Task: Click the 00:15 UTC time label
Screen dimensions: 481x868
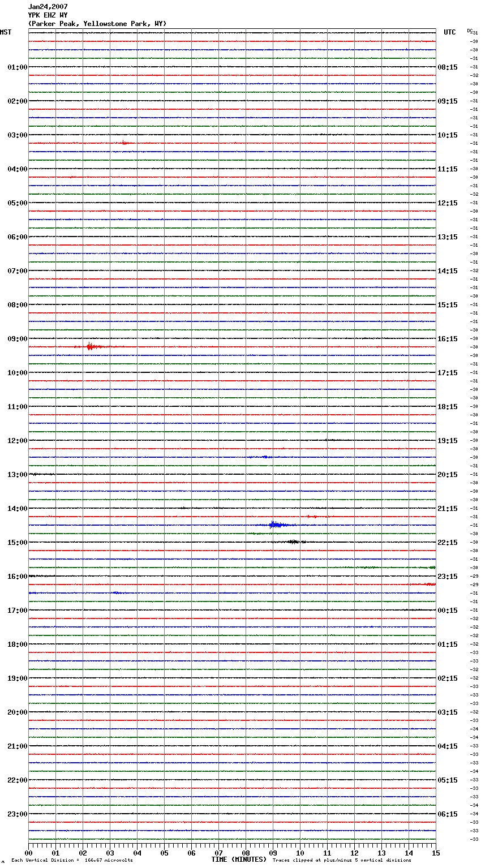Action: pos(448,611)
